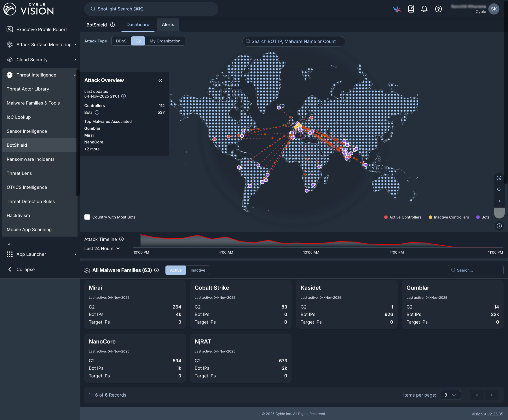Click Attack Timeline info icon
This screenshot has height=420, width=508.
click(x=121, y=239)
